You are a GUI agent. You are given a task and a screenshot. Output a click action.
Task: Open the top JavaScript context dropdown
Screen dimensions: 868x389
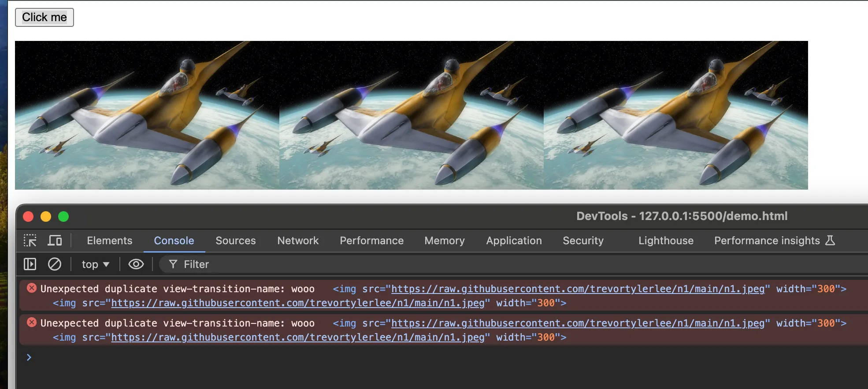95,264
